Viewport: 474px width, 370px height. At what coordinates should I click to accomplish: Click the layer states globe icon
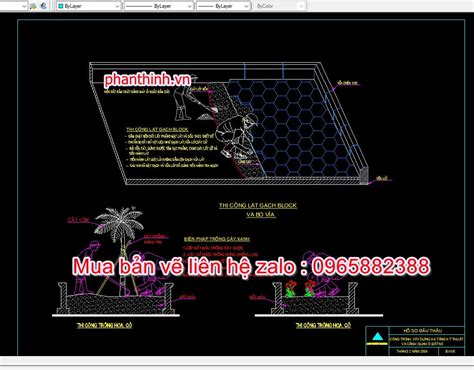44,6
